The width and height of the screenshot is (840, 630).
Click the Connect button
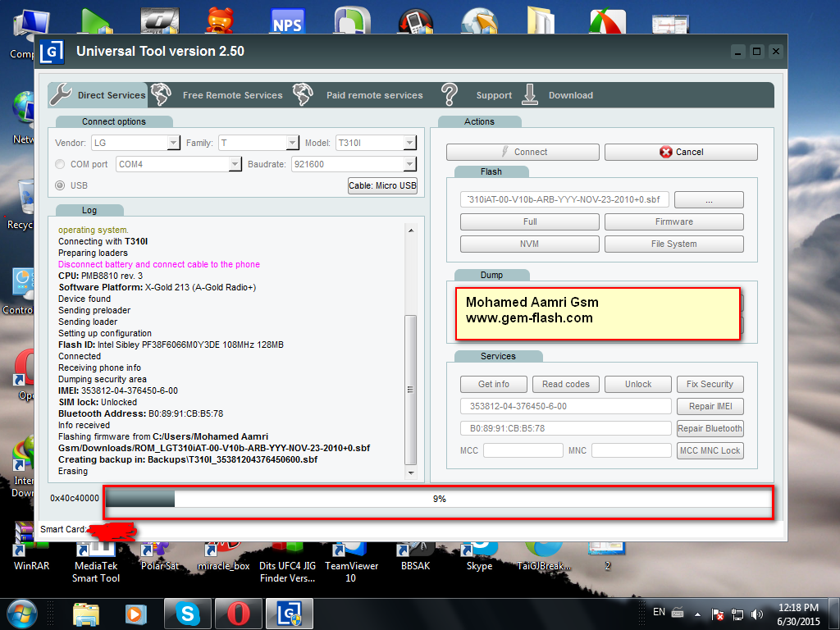point(523,152)
